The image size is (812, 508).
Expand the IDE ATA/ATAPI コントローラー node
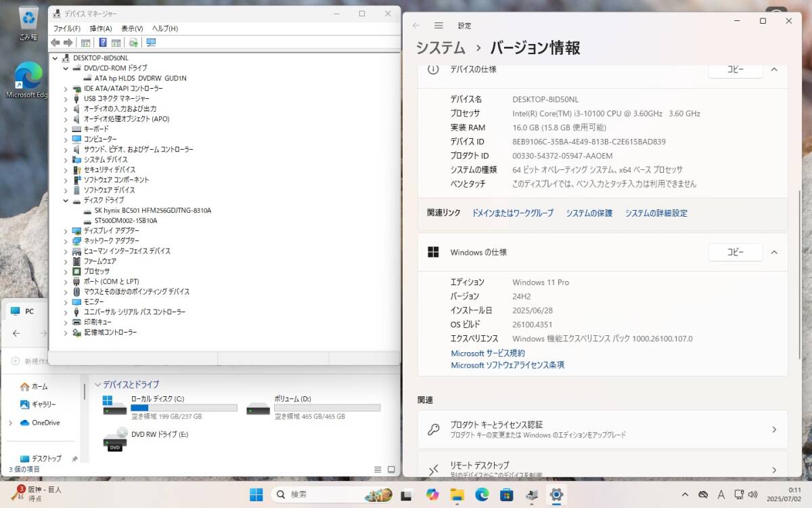click(66, 89)
